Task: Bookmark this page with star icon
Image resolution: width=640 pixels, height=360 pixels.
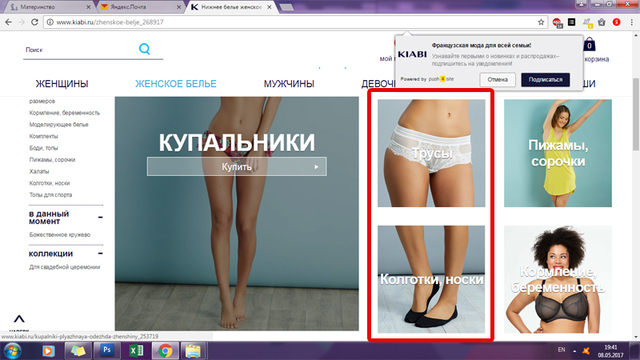Action: click(541, 22)
